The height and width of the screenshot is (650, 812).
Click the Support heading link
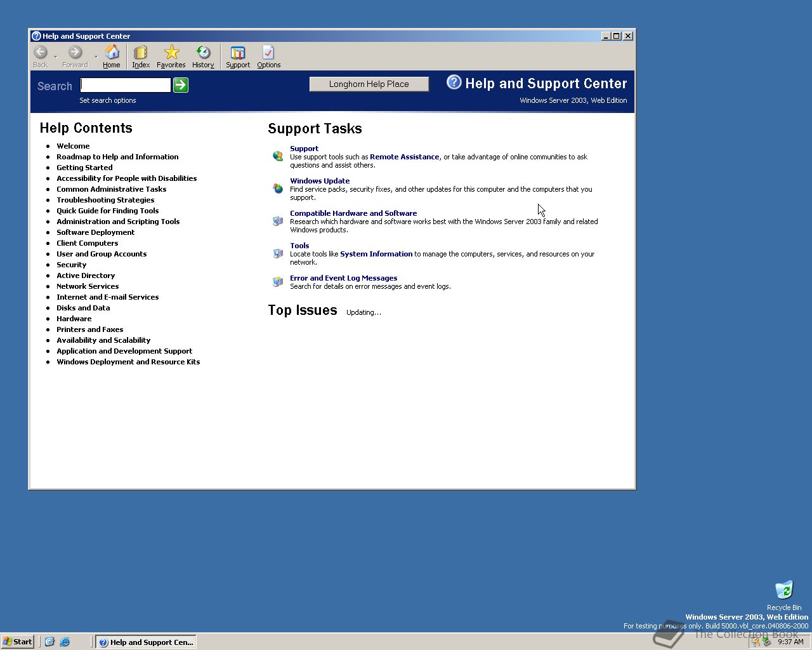[304, 149]
